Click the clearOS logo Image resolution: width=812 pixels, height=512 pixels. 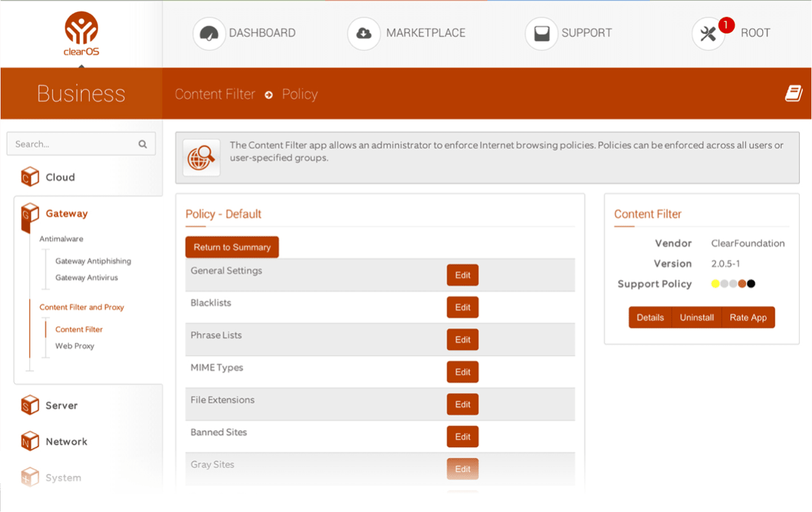(81, 34)
